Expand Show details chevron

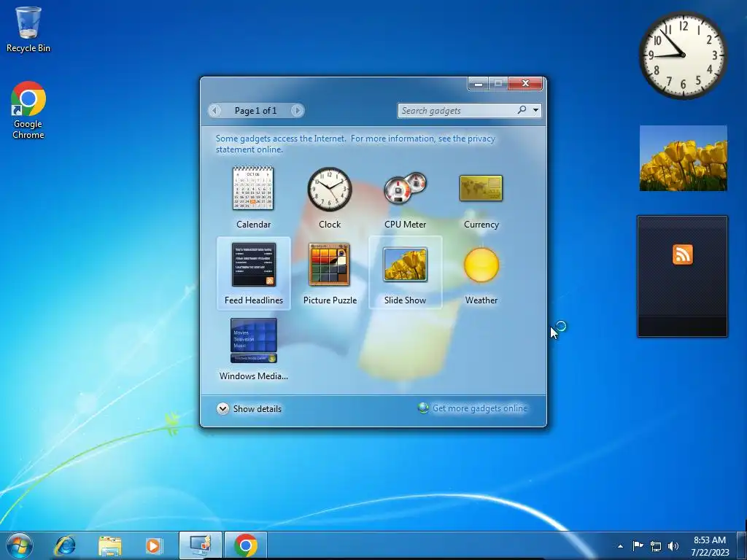click(x=222, y=408)
